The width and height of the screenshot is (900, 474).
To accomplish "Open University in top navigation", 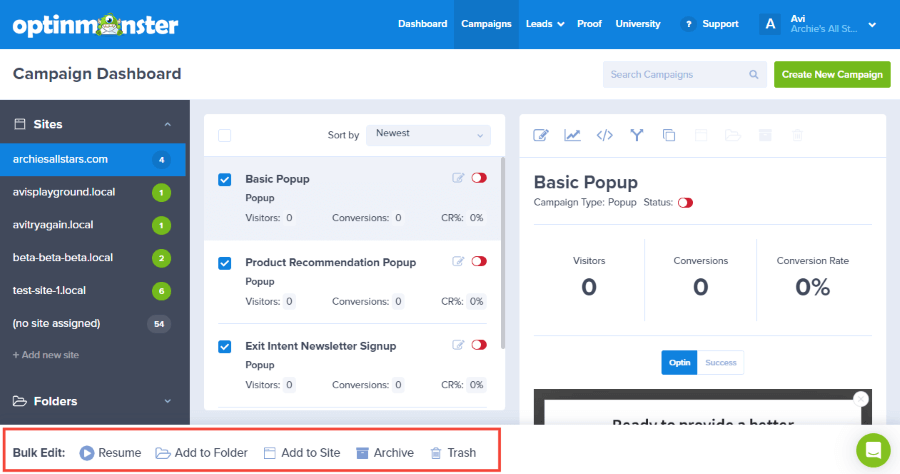I will pos(638,24).
